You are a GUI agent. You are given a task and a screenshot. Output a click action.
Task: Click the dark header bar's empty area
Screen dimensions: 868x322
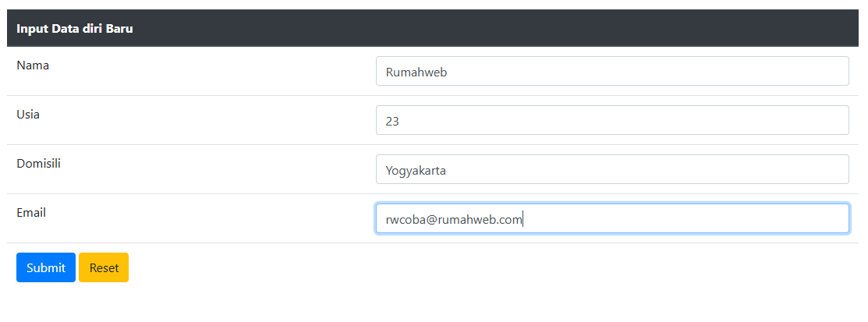click(x=507, y=29)
